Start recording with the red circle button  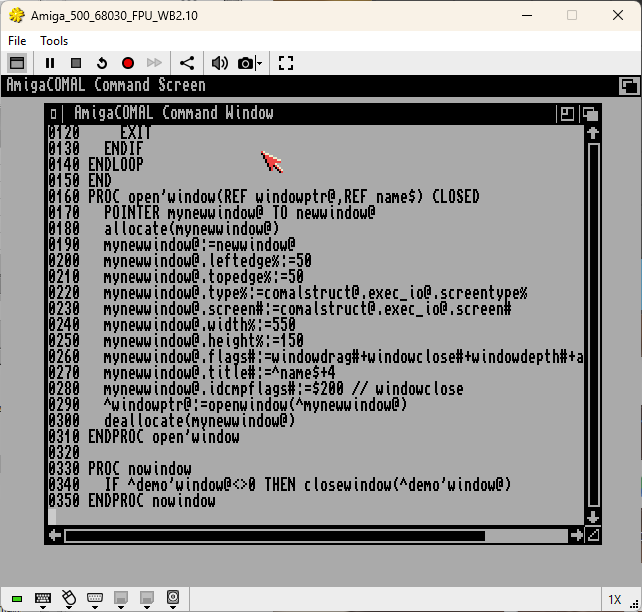point(128,63)
